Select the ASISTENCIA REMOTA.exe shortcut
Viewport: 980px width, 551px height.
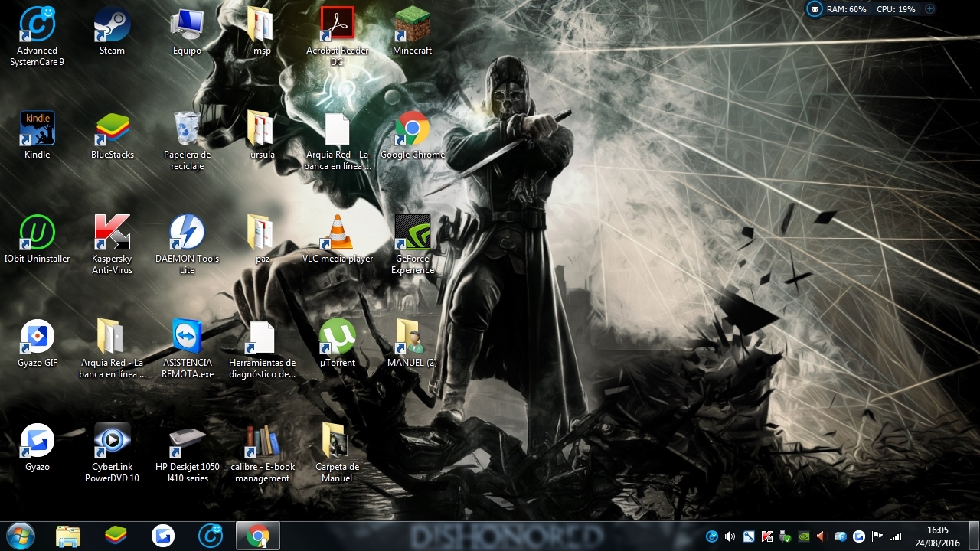187,349
